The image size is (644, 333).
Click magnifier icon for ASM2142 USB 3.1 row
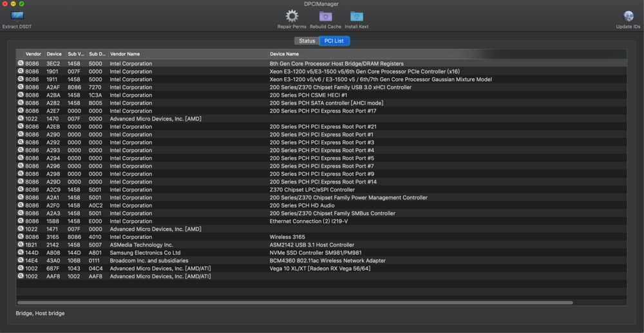click(x=21, y=245)
